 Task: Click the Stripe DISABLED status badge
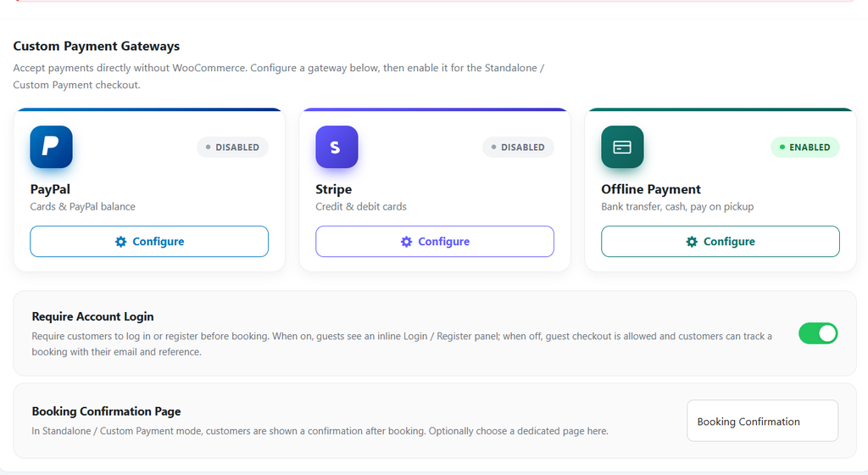coord(518,148)
